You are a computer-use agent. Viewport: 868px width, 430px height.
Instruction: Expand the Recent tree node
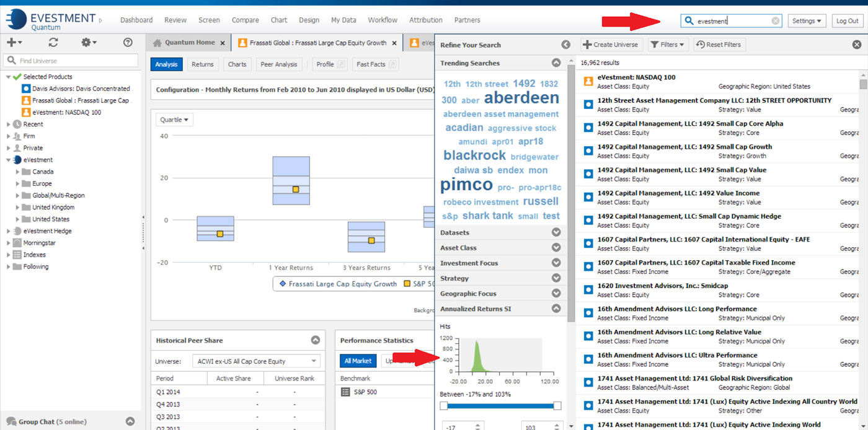tap(9, 125)
